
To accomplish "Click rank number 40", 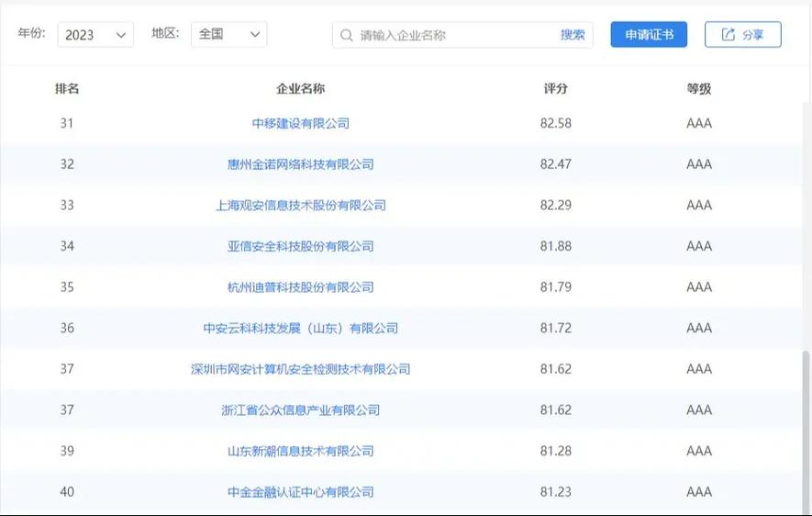I will coord(67,491).
